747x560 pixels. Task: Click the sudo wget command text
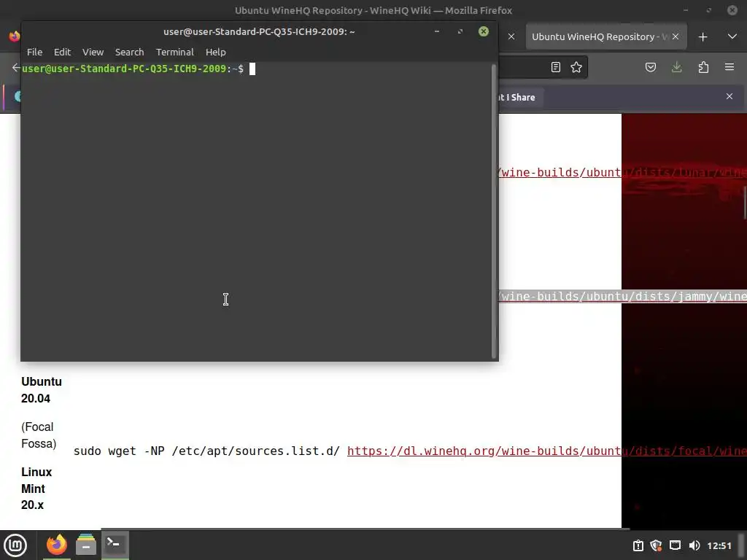[206, 451]
